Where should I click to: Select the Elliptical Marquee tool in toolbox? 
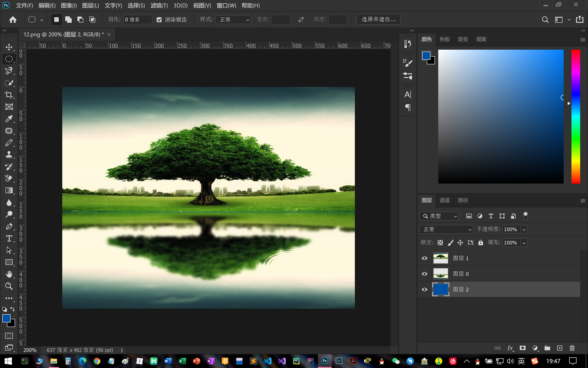[9, 59]
